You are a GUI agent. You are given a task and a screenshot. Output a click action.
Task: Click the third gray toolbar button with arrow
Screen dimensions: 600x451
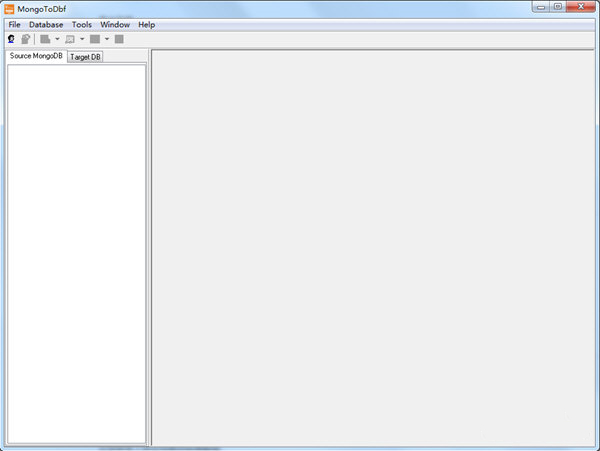(95, 39)
